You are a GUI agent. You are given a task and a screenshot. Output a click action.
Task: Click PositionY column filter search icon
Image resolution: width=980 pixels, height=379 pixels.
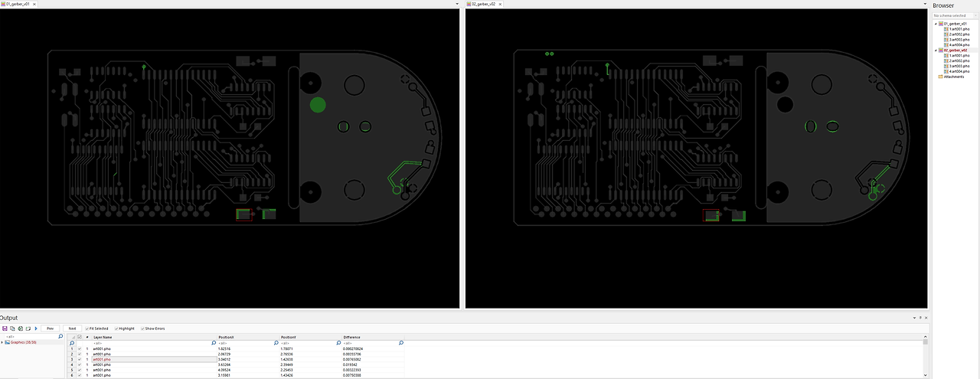338,343
